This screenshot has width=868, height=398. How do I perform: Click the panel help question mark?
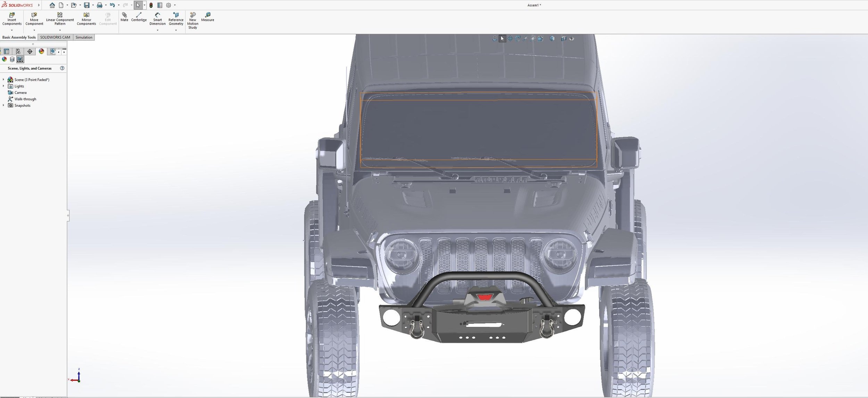pyautogui.click(x=62, y=68)
